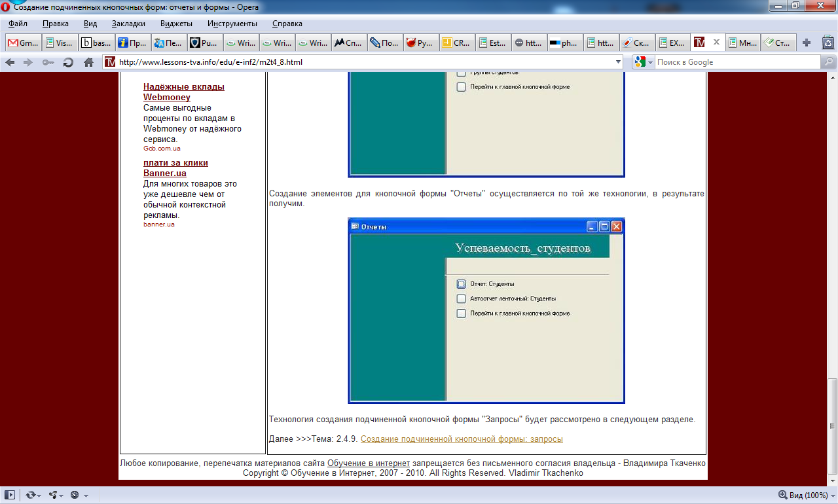Follow the 'Обучение в интернет' footer link
838x504 pixels.
[x=369, y=463]
